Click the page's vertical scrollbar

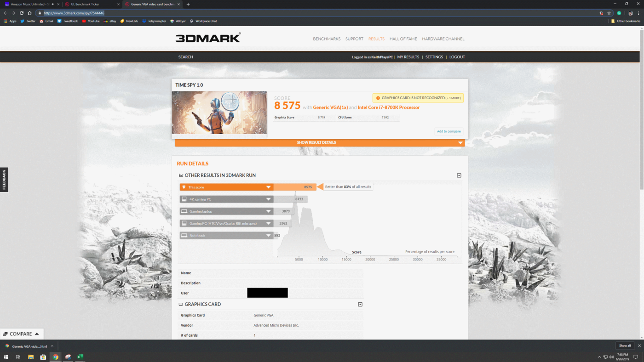tap(641, 110)
